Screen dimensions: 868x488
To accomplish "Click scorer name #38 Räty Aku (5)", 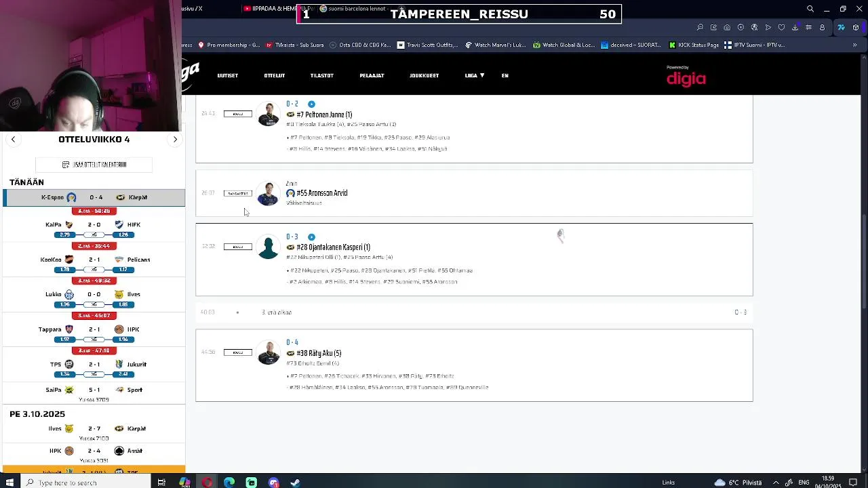I will point(319,353).
